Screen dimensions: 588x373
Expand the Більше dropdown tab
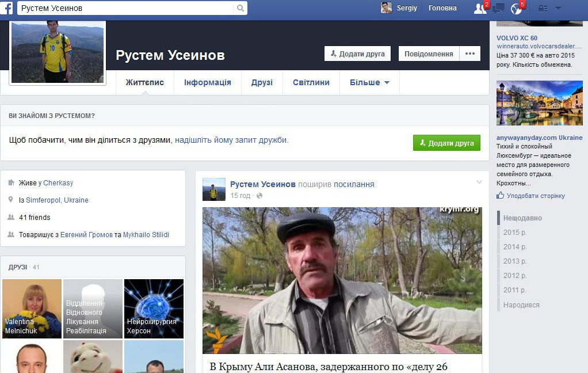pos(369,82)
